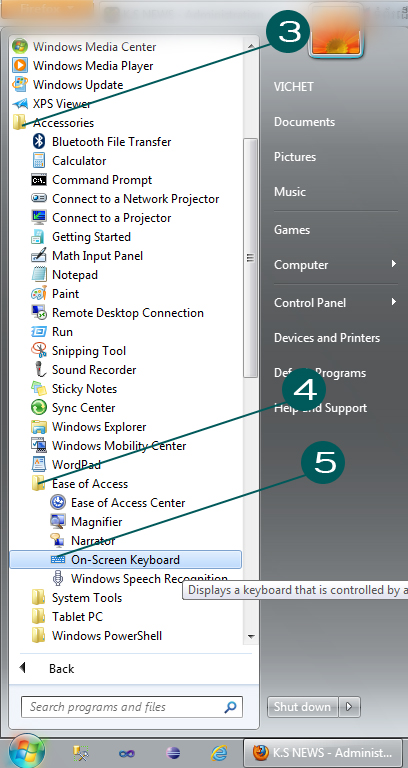Start Narrator icon
This screenshot has width=408, height=768.
tap(58, 541)
